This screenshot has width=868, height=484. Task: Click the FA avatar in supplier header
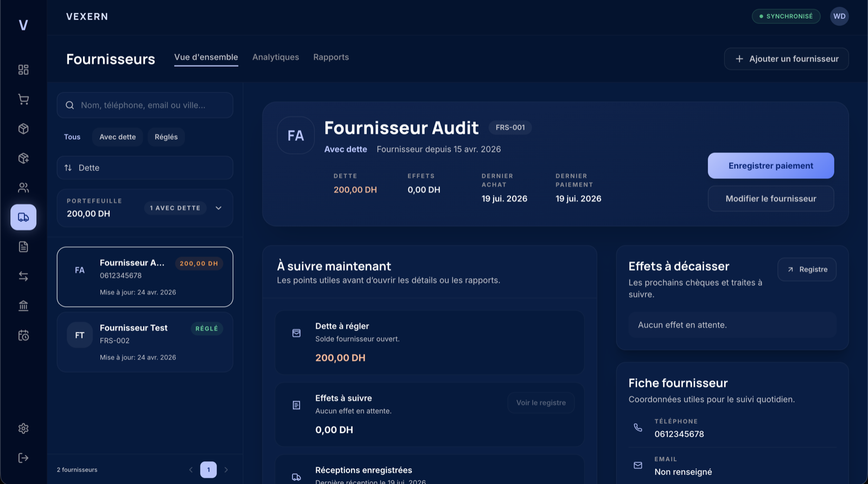[296, 135]
